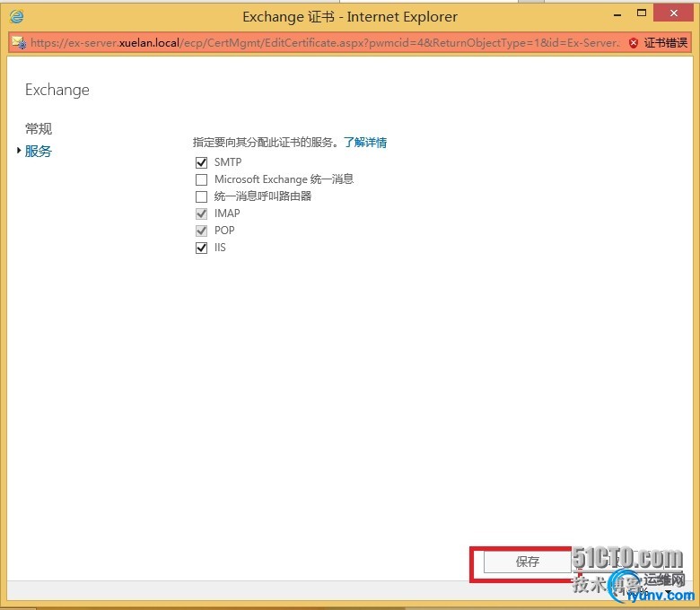Click the address bar URL field
This screenshot has width=700, height=610.
325,43
